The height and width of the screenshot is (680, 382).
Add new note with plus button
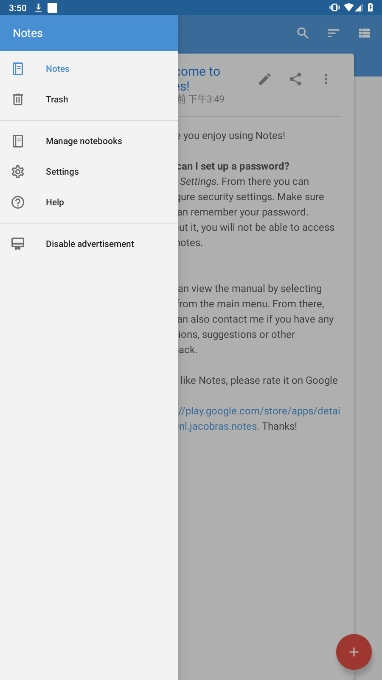tap(354, 652)
